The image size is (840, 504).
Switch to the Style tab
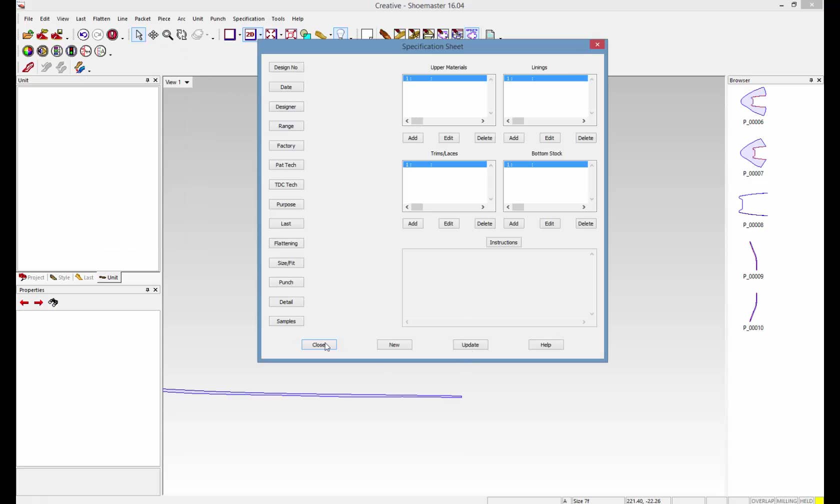[x=60, y=277]
